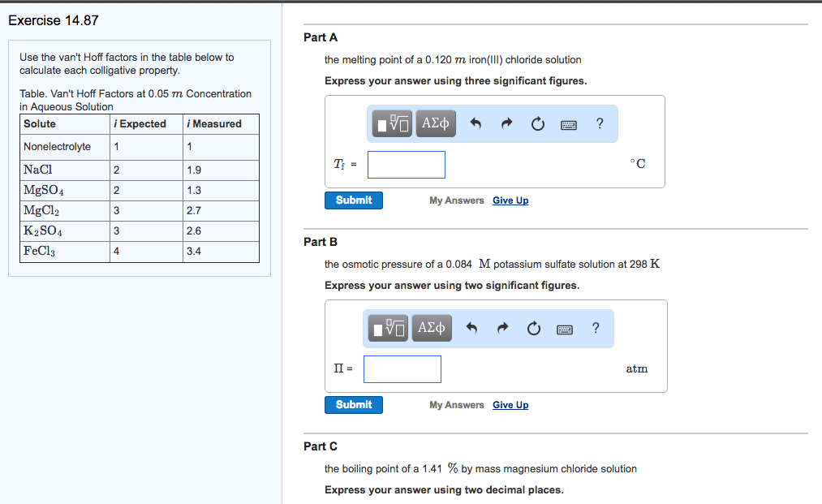Undo using the back arrow in Part B

click(471, 328)
